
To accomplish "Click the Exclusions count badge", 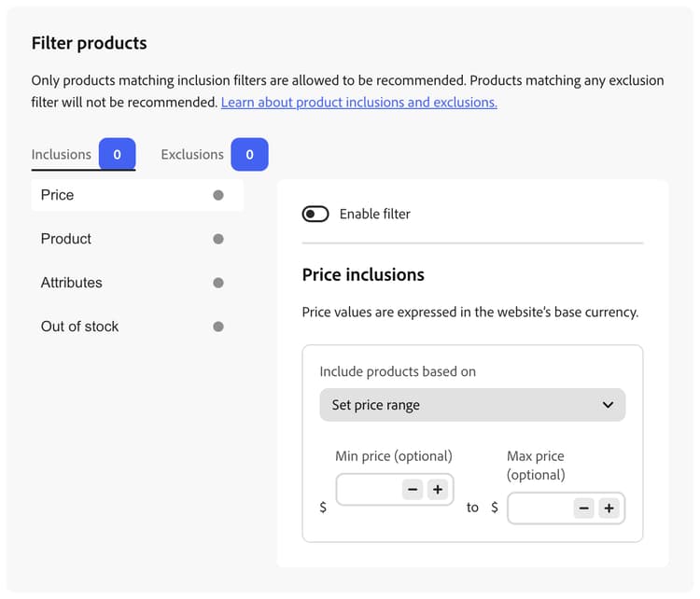I will point(249,155).
